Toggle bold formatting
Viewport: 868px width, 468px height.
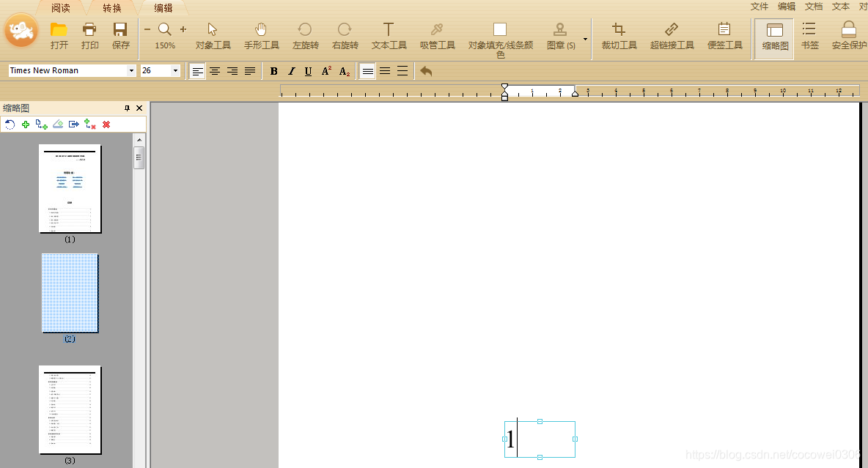pos(273,71)
